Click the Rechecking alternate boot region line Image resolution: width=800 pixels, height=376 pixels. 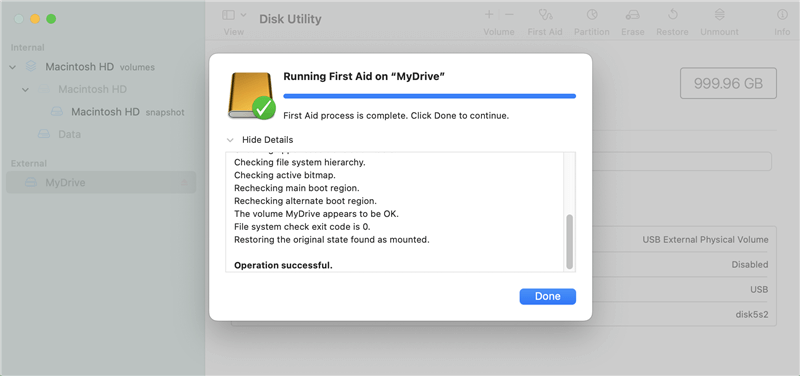[x=306, y=200]
